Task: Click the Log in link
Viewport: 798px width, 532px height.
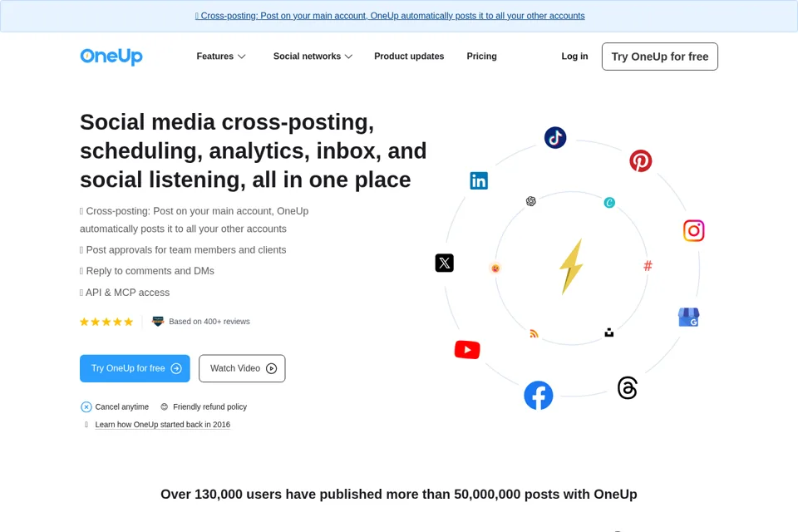Action: pyautogui.click(x=574, y=57)
